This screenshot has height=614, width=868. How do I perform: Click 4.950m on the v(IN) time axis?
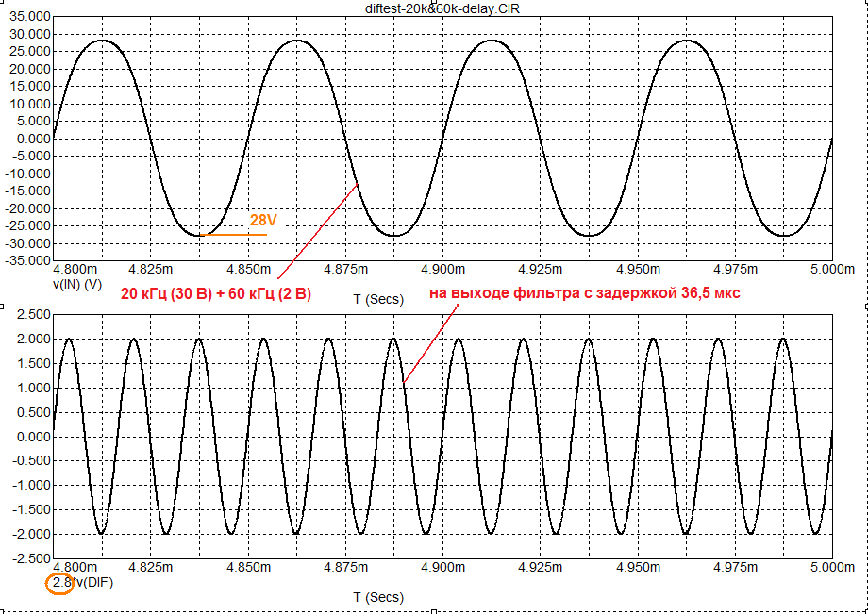coord(639,270)
